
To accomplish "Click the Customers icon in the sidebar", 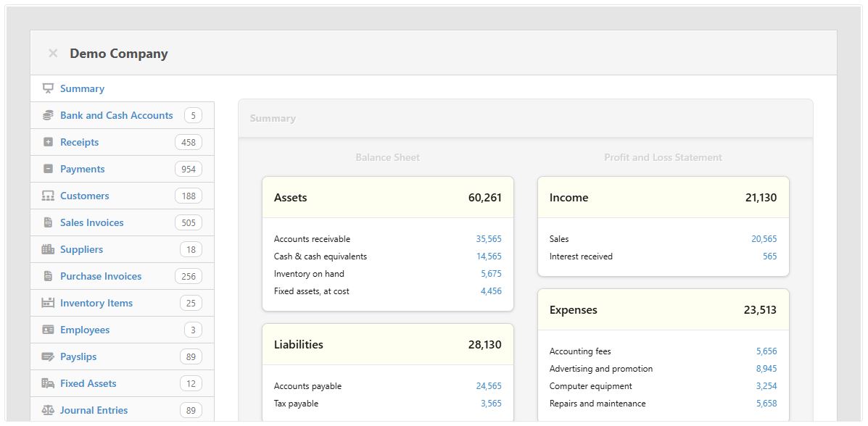I will [47, 196].
